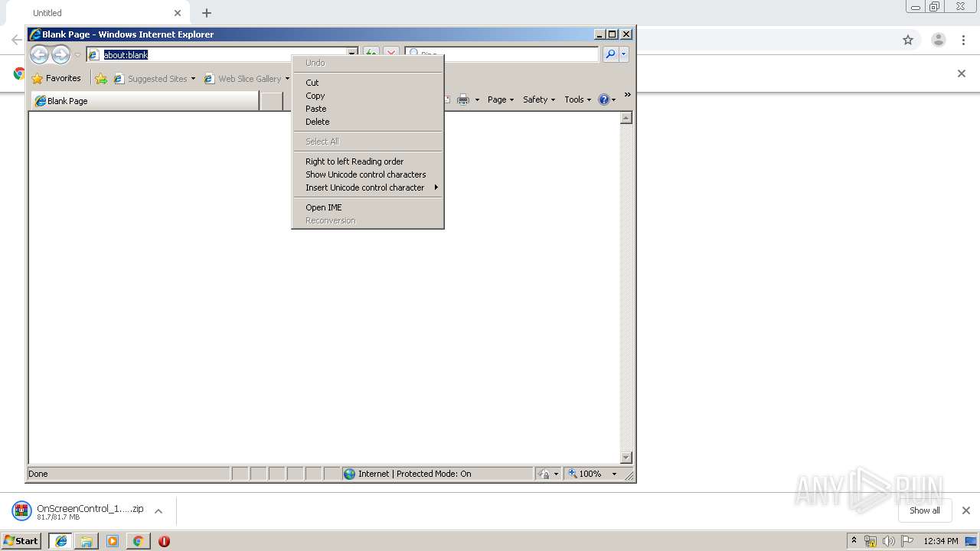Go forward with the IE Forward arrow

pyautogui.click(x=60, y=54)
